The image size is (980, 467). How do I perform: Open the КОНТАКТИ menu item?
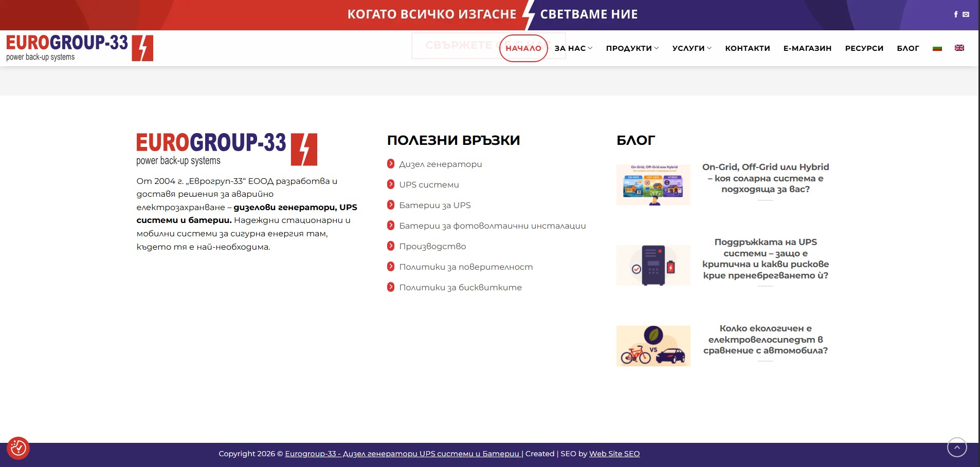pyautogui.click(x=748, y=48)
